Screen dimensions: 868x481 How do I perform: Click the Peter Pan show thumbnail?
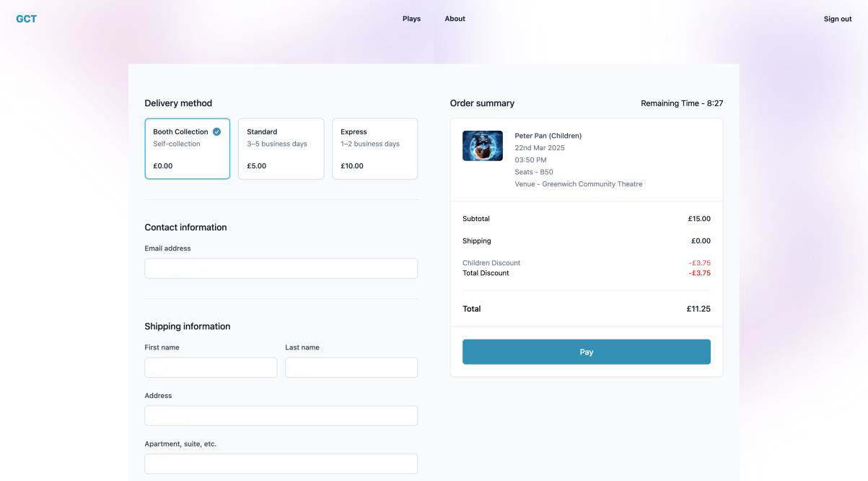tap(482, 144)
